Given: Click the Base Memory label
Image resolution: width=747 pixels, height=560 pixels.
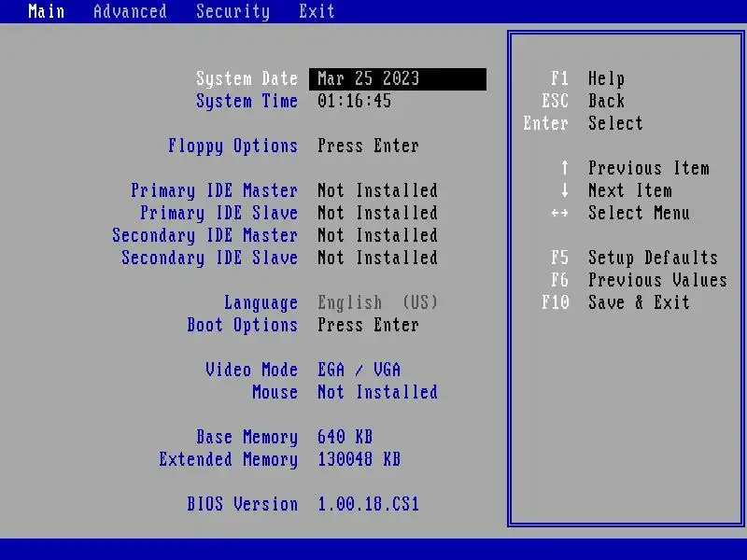Looking at the screenshot, I should (247, 438).
